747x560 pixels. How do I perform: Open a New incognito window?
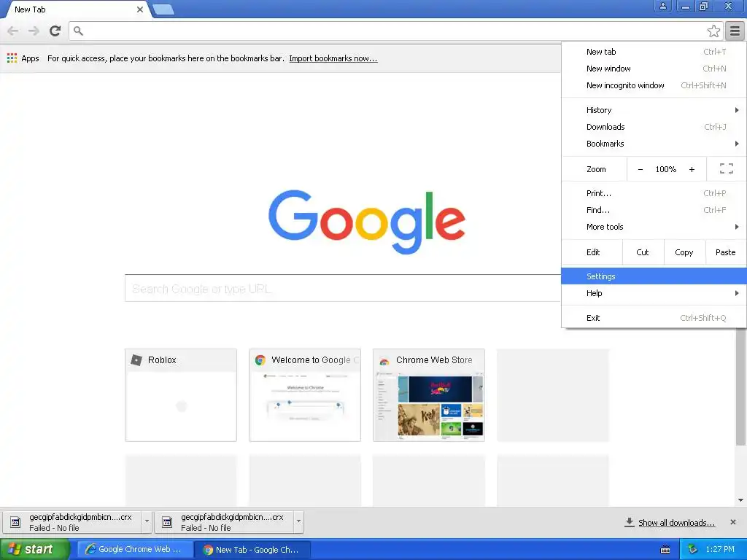click(654, 85)
